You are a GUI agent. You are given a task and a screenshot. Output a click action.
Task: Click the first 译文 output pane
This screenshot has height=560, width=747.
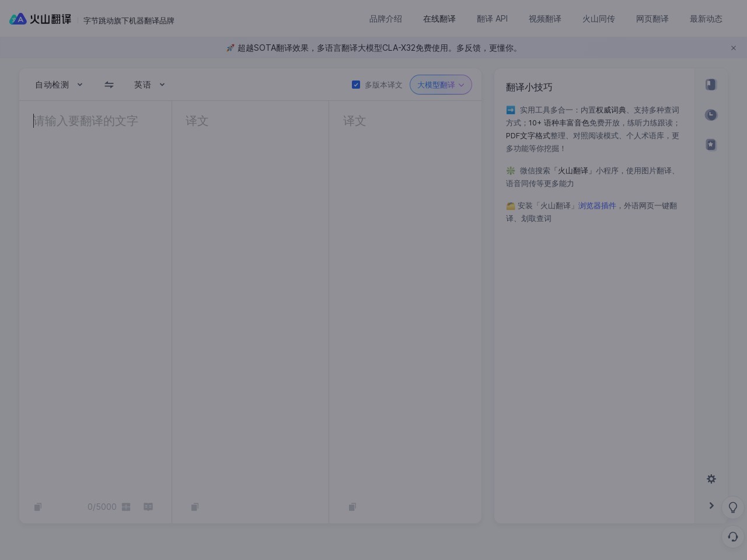250,297
